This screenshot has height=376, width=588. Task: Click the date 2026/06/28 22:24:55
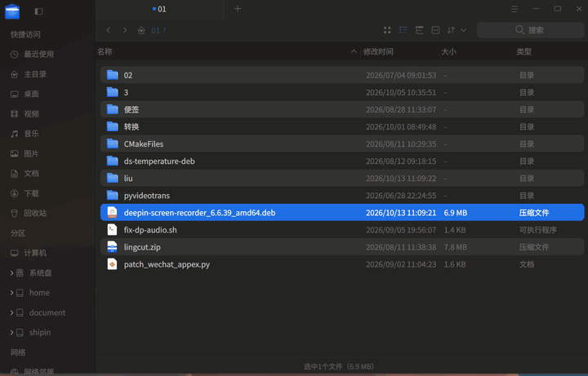[x=401, y=196]
